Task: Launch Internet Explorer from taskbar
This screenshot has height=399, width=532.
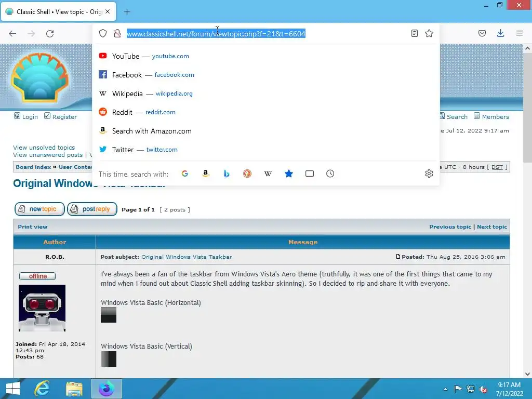Action: (42, 389)
